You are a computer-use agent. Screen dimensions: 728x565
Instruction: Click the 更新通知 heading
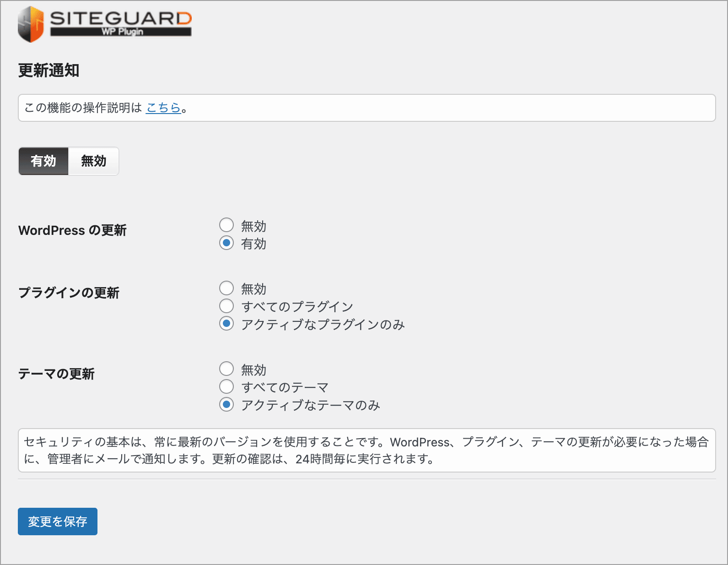point(49,71)
